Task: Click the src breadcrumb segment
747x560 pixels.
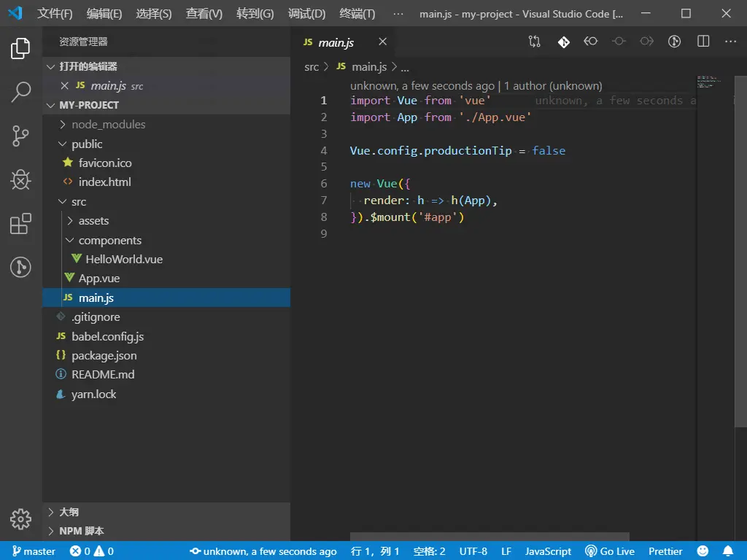Action: (311, 67)
